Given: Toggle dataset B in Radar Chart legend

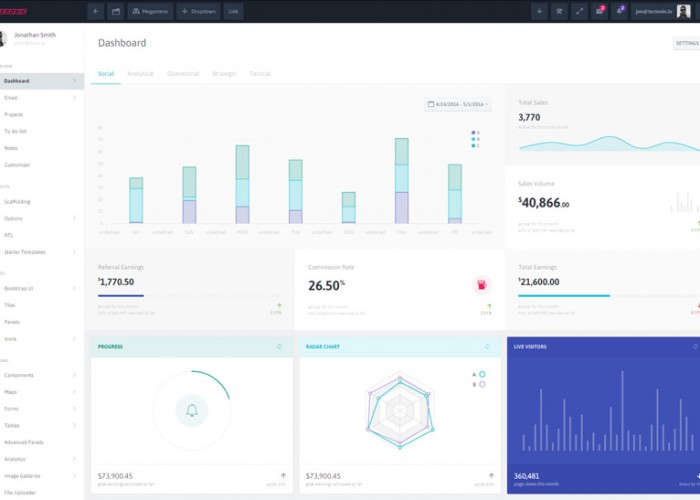Looking at the screenshot, I should [479, 384].
